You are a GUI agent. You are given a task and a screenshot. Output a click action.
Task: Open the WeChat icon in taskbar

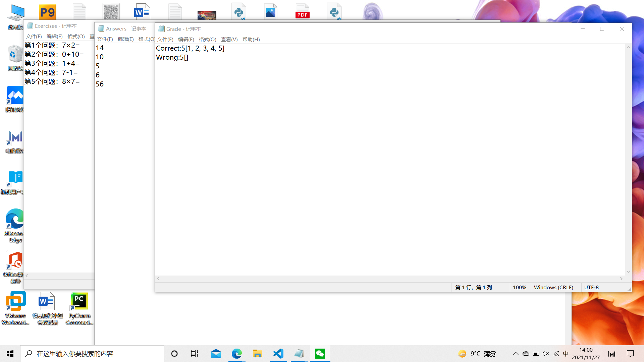[x=320, y=354]
